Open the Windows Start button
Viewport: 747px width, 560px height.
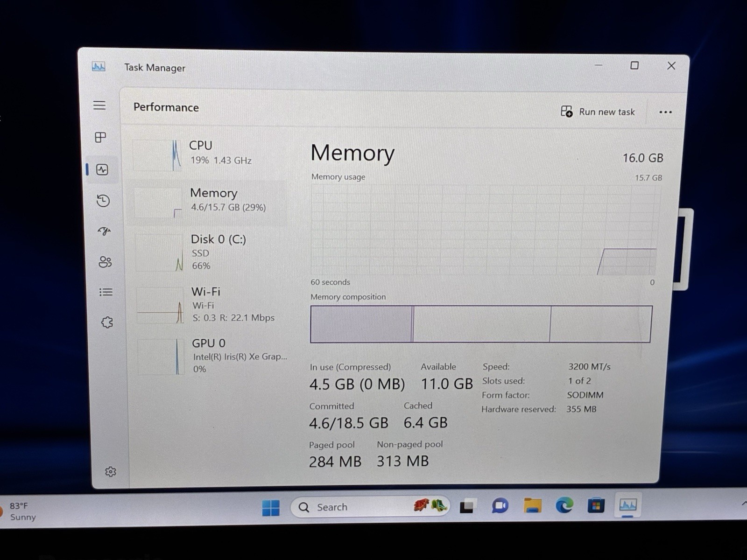click(x=271, y=507)
